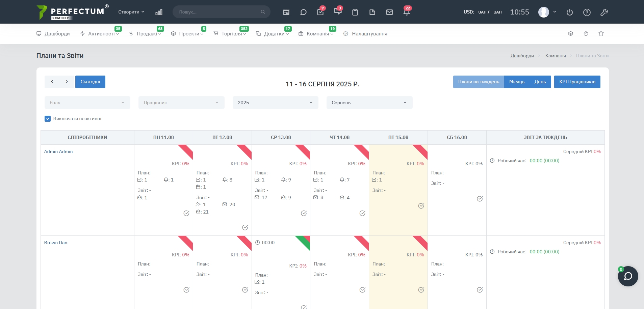Switch to Плани на тиждень view
This screenshot has width=644, height=309.
coord(479,82)
